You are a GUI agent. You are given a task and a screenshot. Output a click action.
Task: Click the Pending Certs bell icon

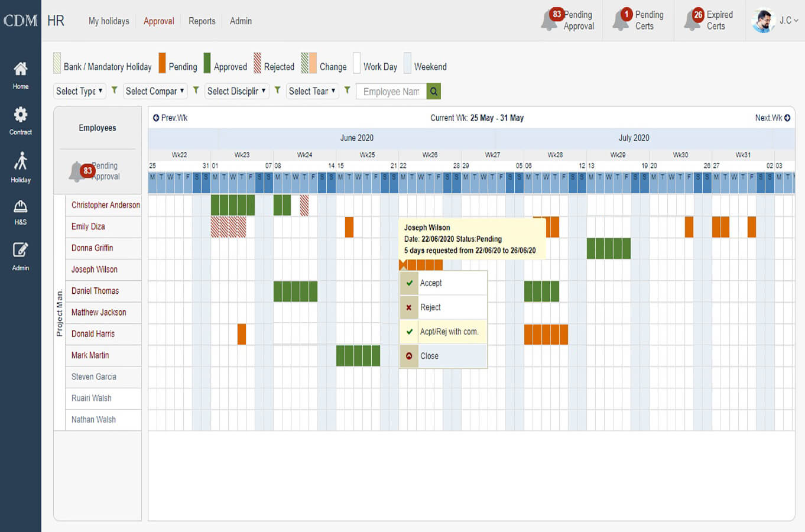pyautogui.click(x=621, y=20)
